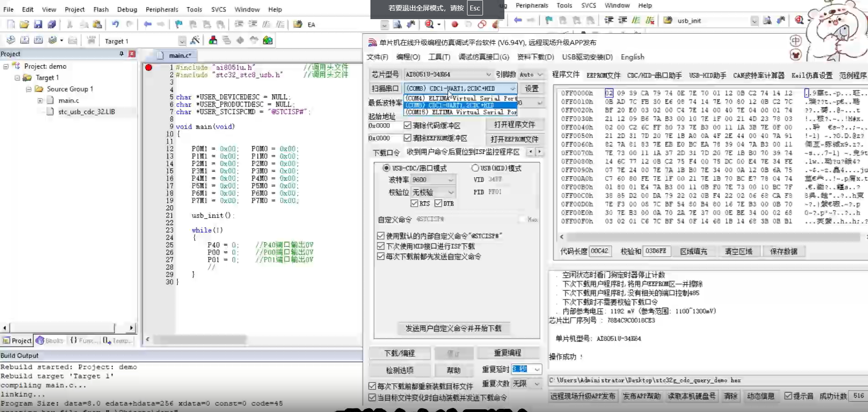Image resolution: width=868 pixels, height=412 pixels.
Task: Toggle the DTR checkbox
Action: point(438,203)
